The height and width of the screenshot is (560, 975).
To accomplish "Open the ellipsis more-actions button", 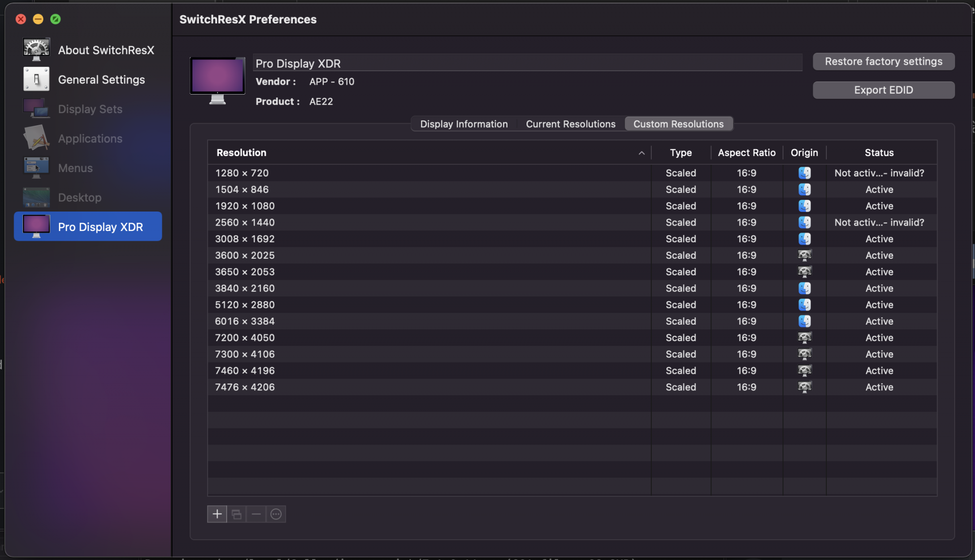I will pyautogui.click(x=276, y=514).
